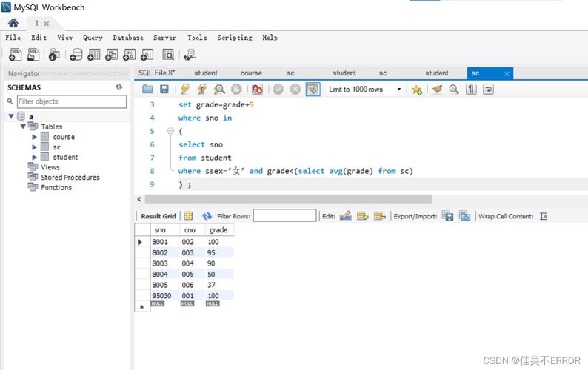588x370 pixels.
Task: Create a new SQL query tab
Action: [x=15, y=54]
